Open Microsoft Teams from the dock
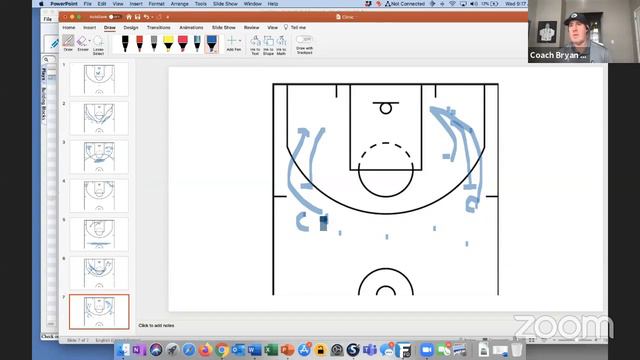 click(370, 350)
